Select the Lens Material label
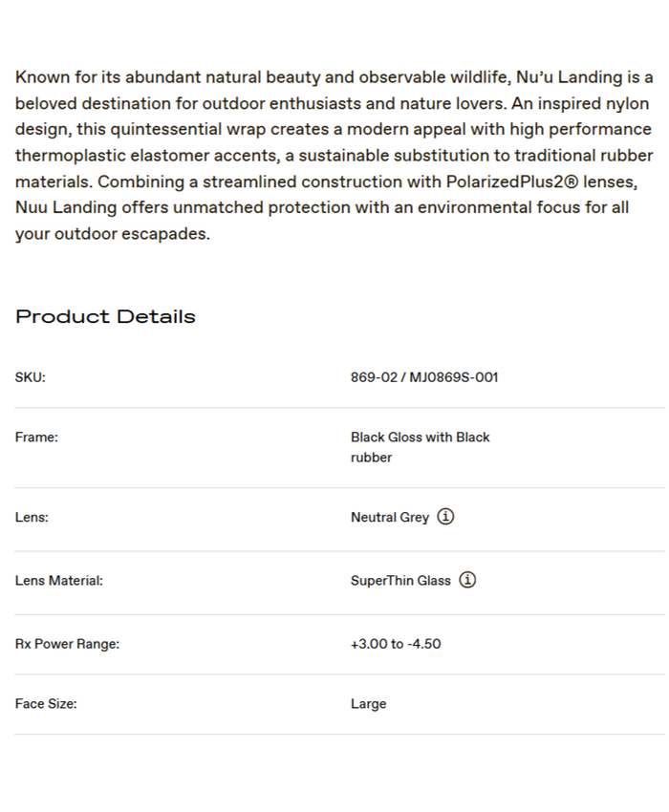The image size is (669, 812). point(59,581)
